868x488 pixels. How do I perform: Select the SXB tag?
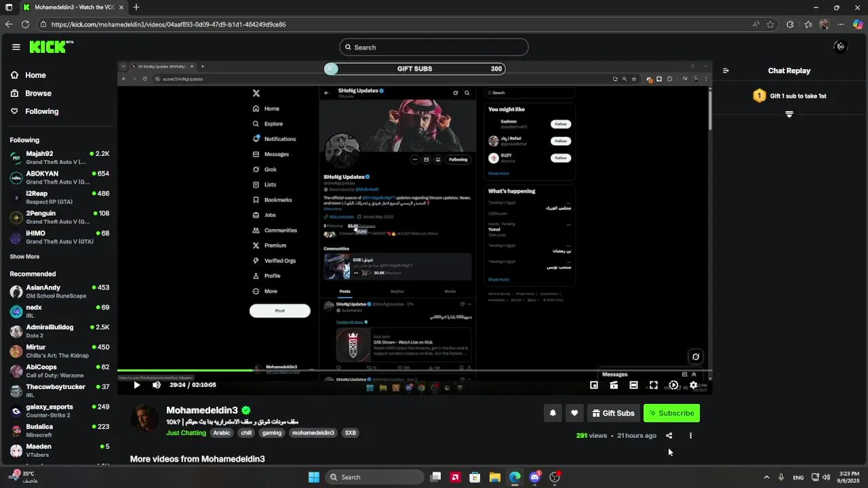350,433
